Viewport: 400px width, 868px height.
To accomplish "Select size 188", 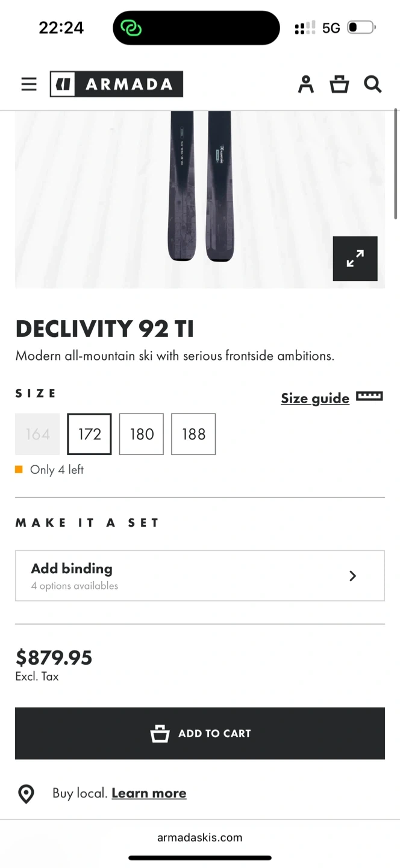I will (x=193, y=434).
